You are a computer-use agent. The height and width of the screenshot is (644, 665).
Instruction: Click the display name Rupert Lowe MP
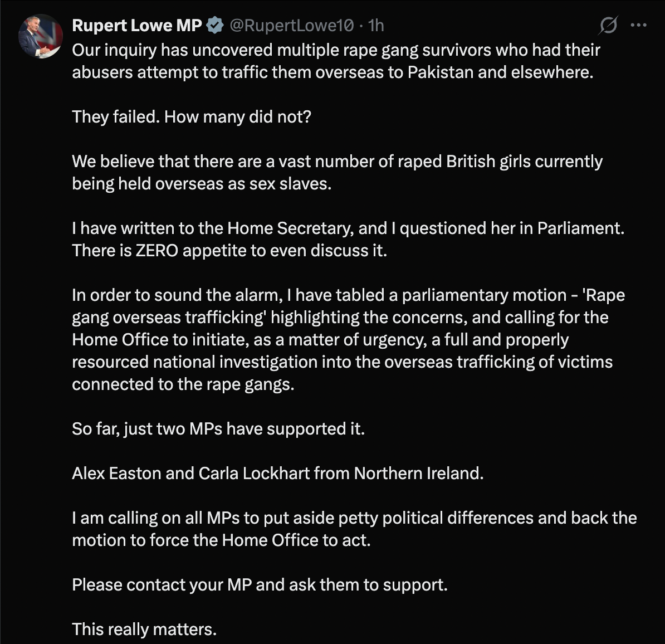(x=137, y=25)
